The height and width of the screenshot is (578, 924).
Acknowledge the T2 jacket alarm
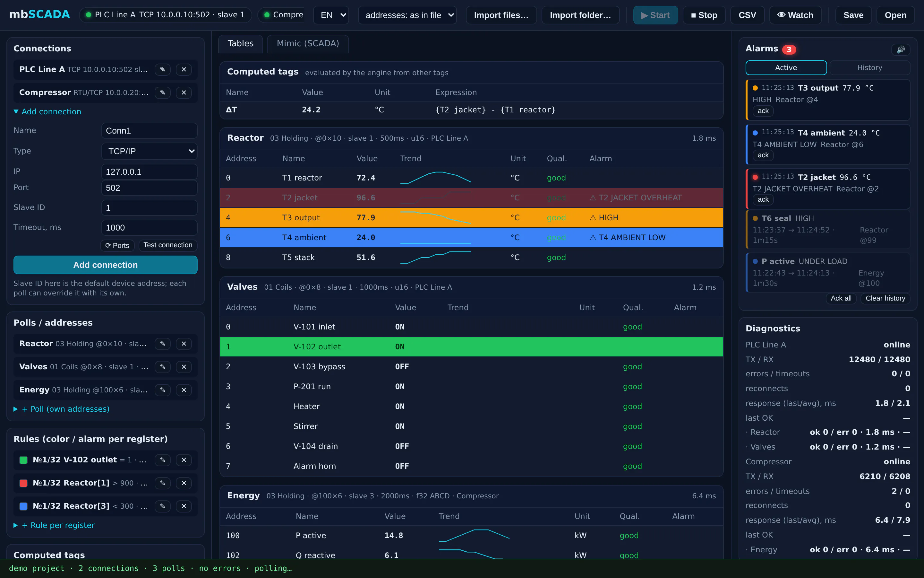point(763,199)
